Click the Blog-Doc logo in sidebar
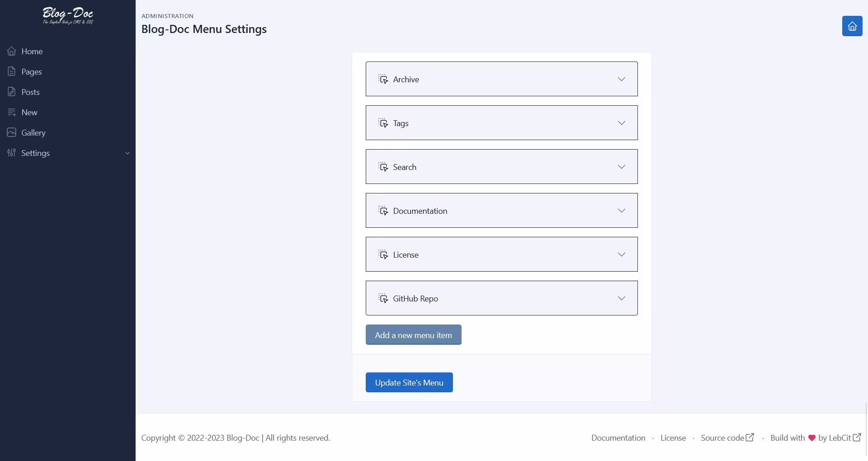This screenshot has height=461, width=868. 68,15
